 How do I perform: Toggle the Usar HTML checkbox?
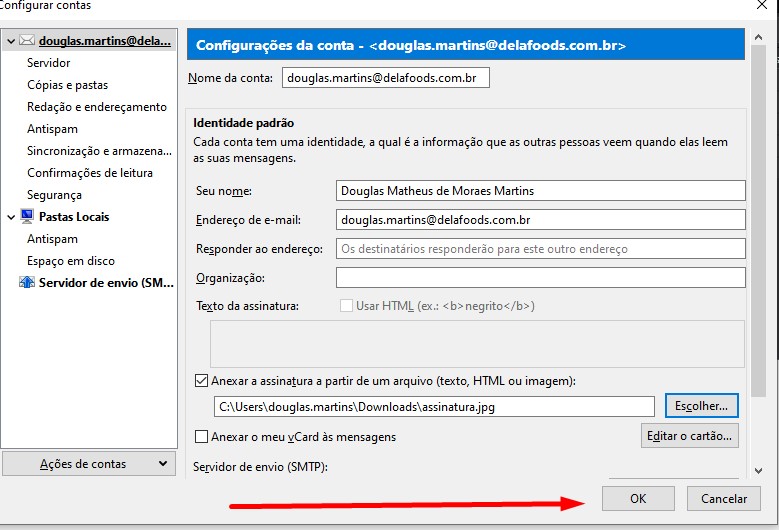pyautogui.click(x=347, y=306)
